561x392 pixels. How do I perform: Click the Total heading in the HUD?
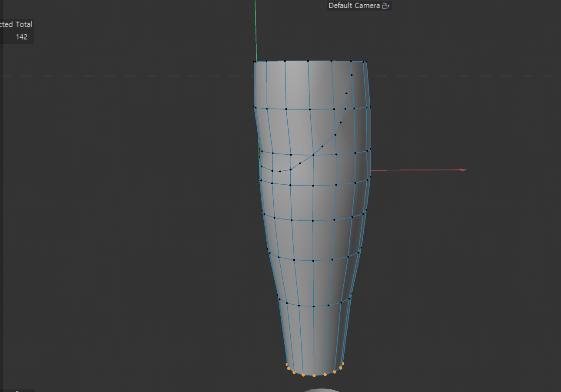click(x=23, y=24)
